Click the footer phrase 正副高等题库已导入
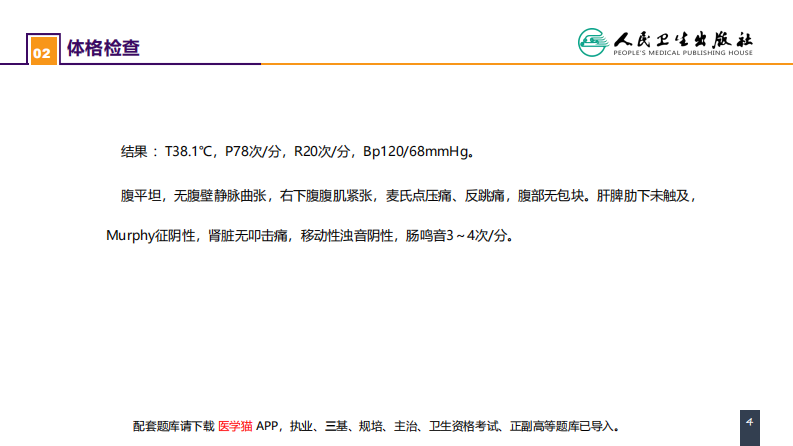Screen dimensions: 793x446 (561, 426)
